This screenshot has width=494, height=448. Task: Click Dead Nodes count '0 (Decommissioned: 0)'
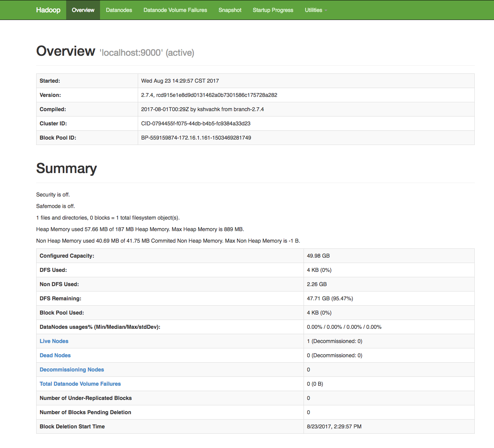click(x=334, y=355)
